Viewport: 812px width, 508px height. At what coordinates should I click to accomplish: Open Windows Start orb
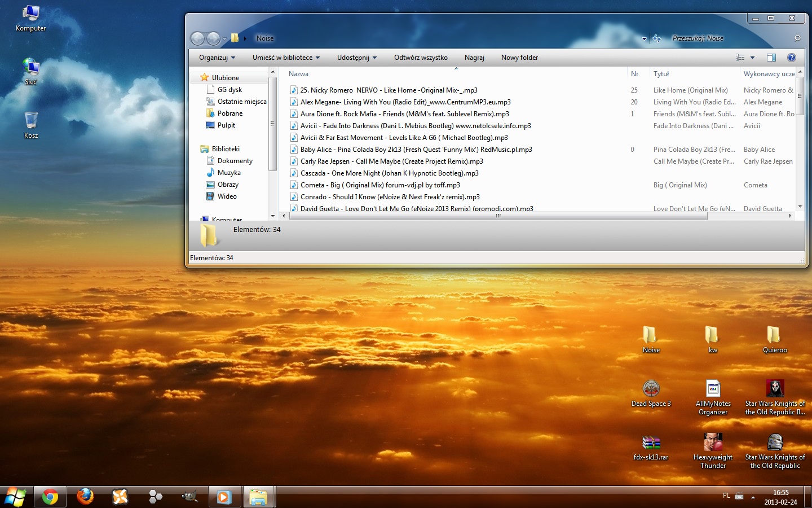(x=15, y=497)
